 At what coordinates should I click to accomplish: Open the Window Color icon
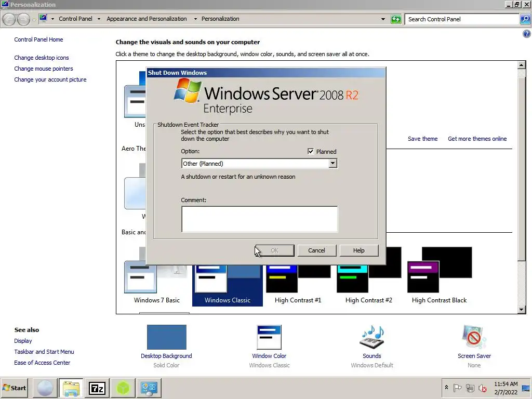point(269,337)
